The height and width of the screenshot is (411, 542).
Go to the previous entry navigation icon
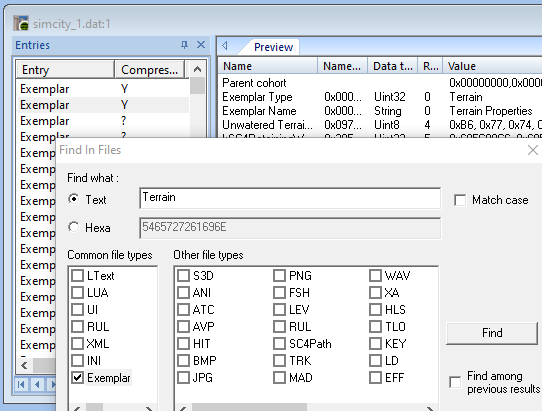(x=37, y=384)
